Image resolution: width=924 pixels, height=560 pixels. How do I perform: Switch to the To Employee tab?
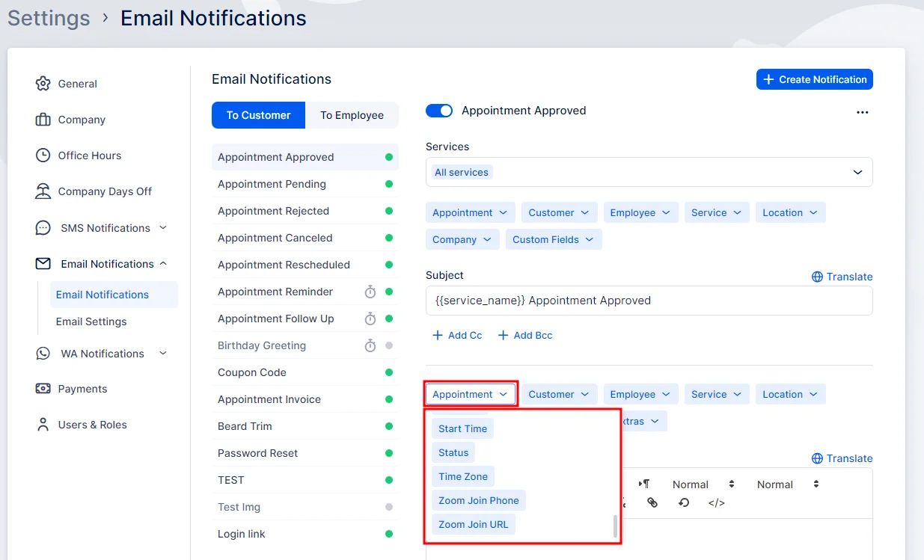point(352,115)
